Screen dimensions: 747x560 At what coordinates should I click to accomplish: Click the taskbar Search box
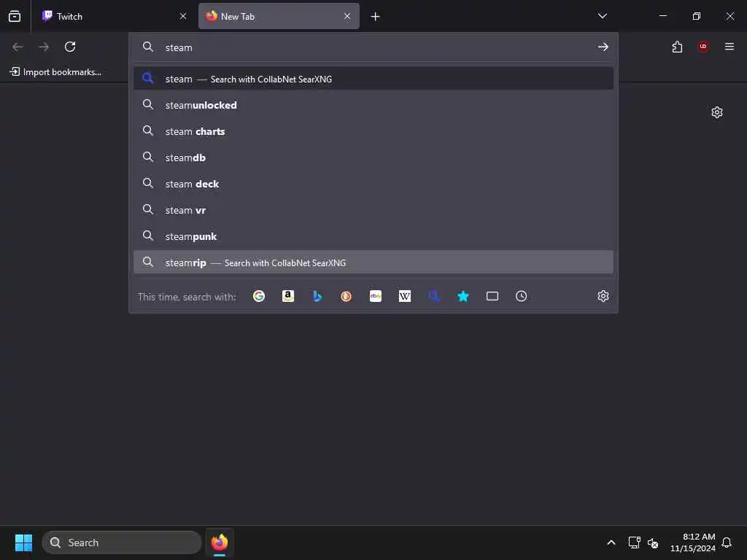click(x=122, y=542)
